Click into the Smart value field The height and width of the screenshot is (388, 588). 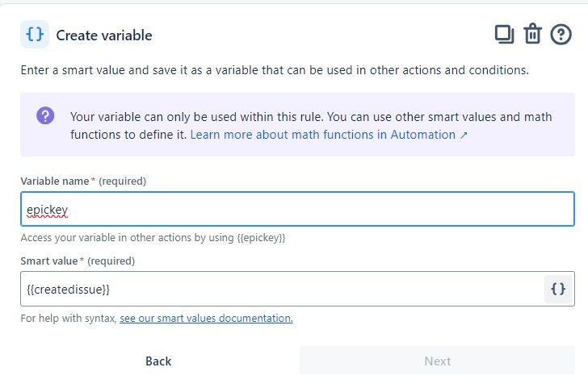click(x=281, y=289)
